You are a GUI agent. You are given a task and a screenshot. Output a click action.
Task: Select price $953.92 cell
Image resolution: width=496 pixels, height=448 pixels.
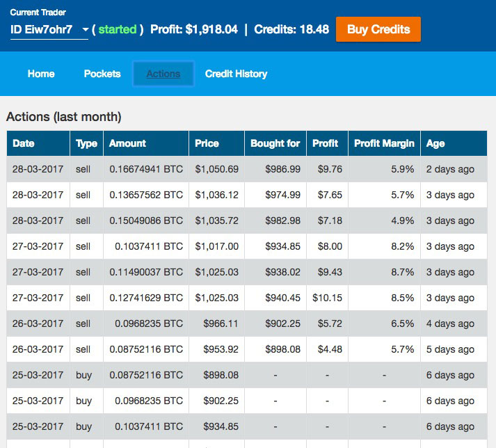(216, 349)
